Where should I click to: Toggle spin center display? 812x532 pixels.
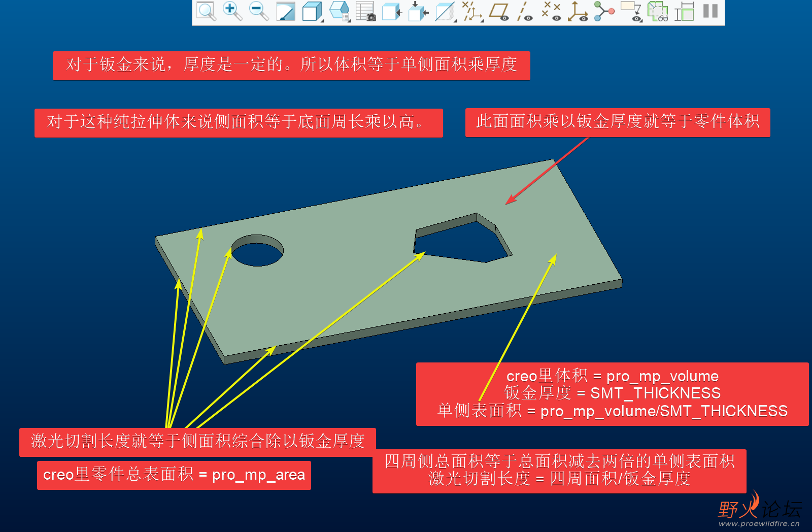[604, 11]
